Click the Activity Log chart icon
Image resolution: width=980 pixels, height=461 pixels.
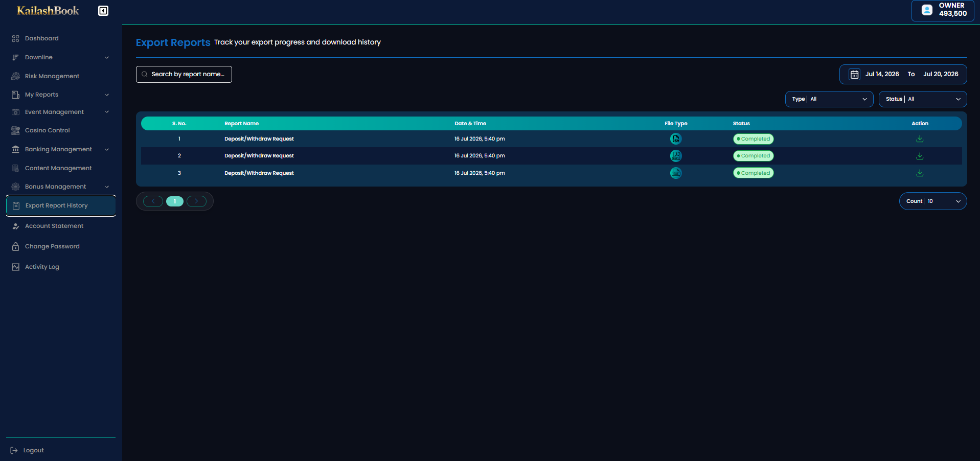coord(15,267)
